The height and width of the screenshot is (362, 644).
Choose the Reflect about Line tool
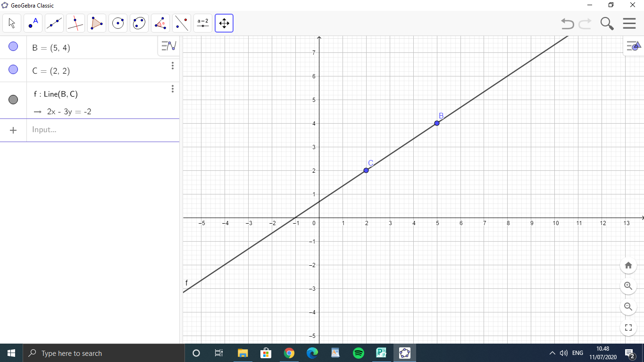pyautogui.click(x=182, y=23)
